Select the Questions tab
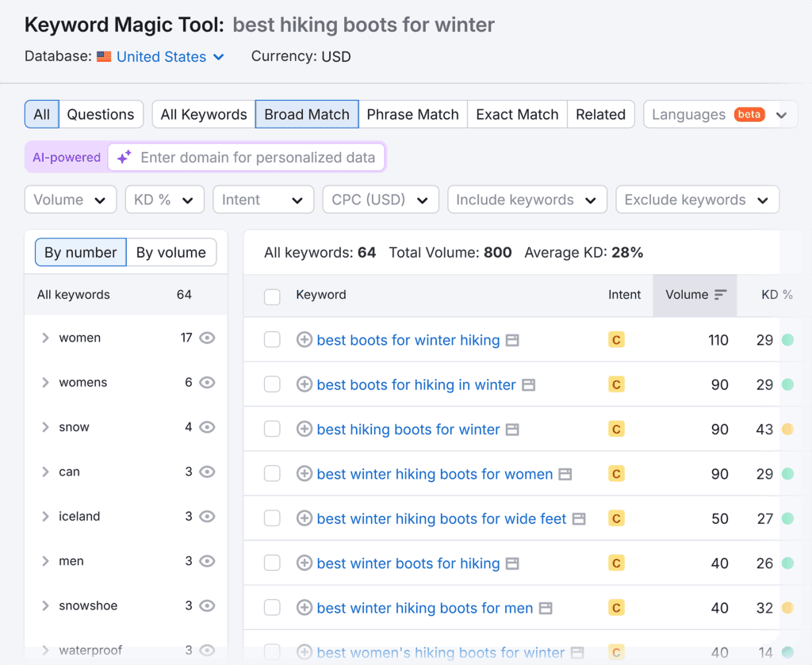812x665 pixels. pyautogui.click(x=100, y=114)
